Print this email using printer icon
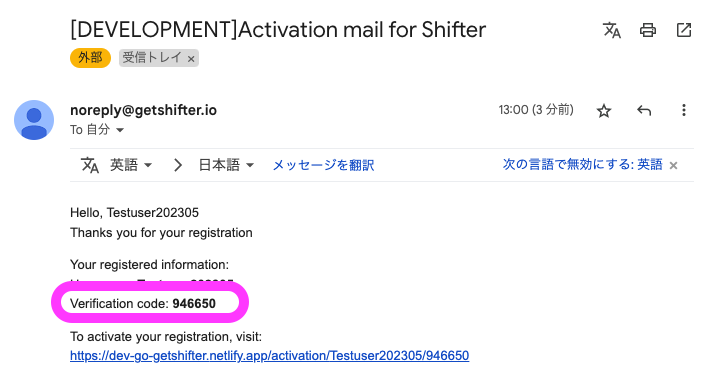Screen dimensions: 709x381 coord(648,30)
